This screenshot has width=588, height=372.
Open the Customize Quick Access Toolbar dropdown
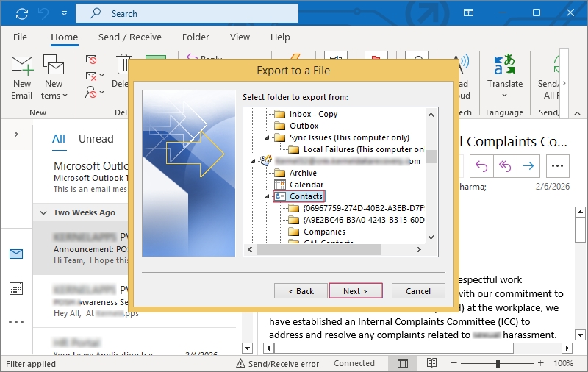point(64,13)
